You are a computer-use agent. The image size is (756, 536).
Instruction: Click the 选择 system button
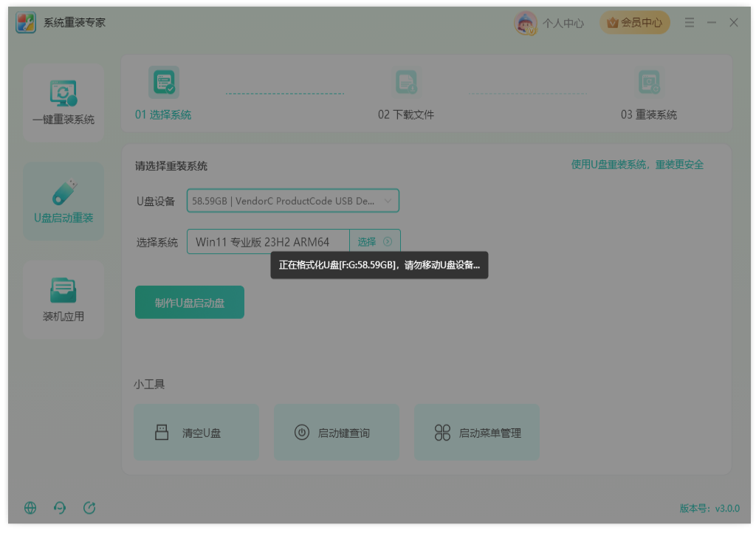point(374,241)
